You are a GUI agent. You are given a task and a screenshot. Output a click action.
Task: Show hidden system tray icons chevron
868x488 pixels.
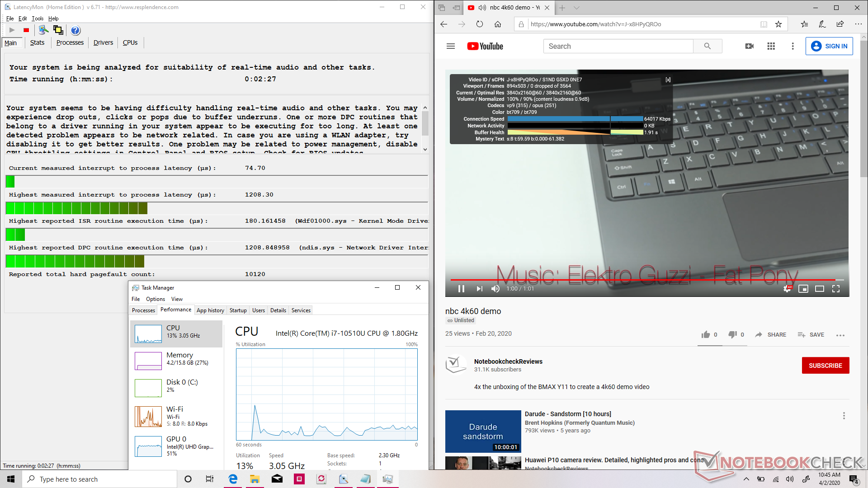pos(746,479)
